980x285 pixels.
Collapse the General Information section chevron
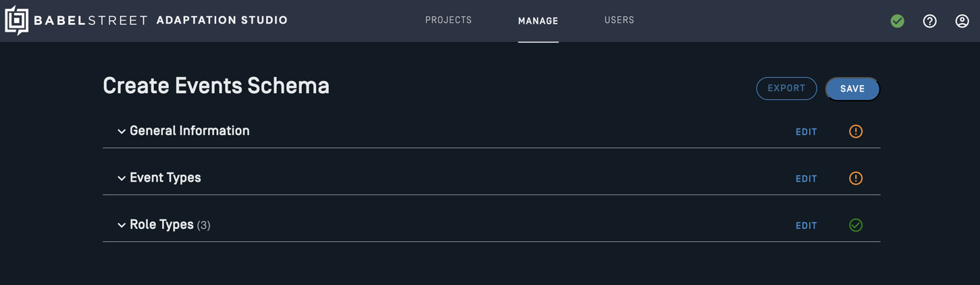click(x=122, y=132)
